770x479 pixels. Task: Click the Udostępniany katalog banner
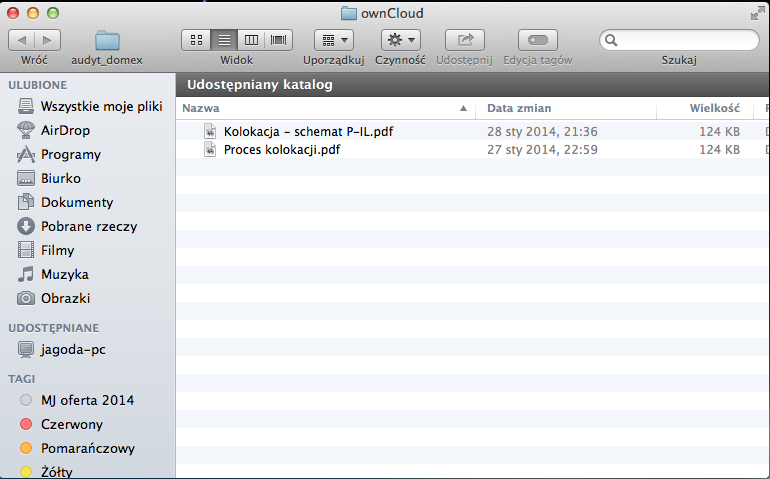click(x=472, y=85)
